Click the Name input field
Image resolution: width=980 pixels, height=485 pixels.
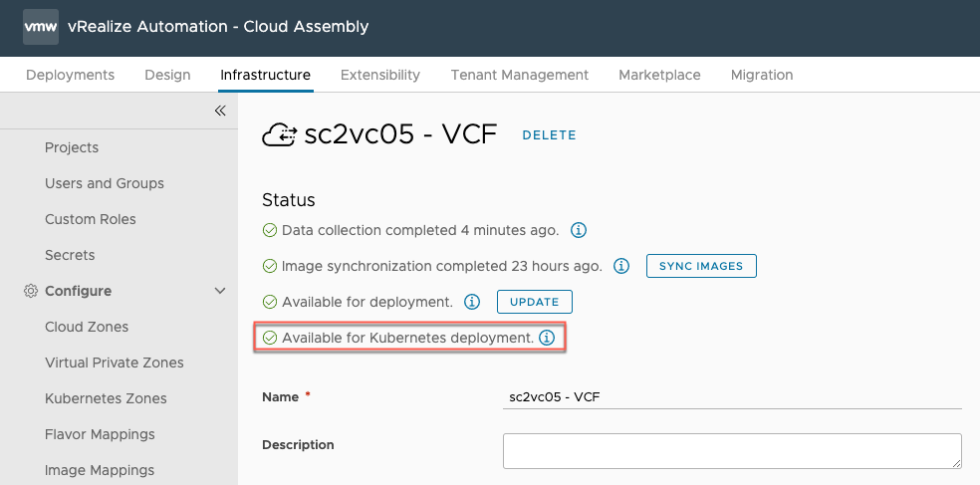732,396
